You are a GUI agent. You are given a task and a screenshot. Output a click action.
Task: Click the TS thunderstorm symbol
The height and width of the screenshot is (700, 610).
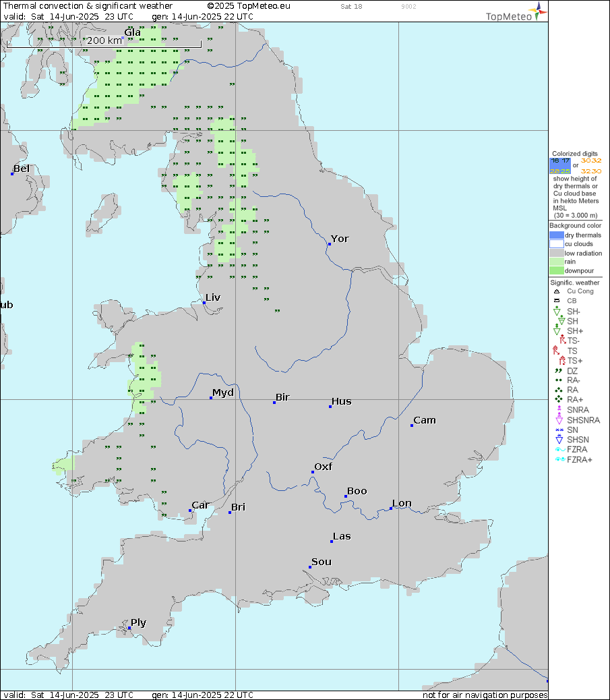[x=556, y=351]
